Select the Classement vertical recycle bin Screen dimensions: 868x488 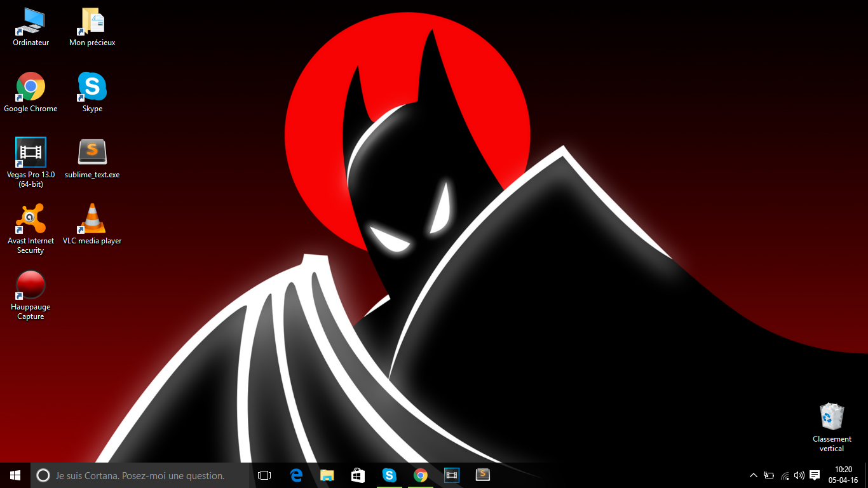tap(832, 428)
